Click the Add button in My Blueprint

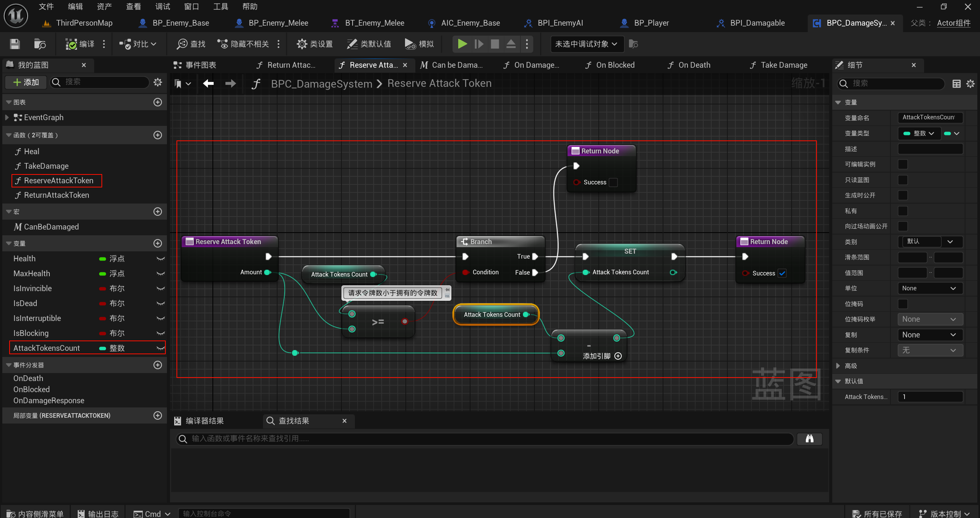26,82
